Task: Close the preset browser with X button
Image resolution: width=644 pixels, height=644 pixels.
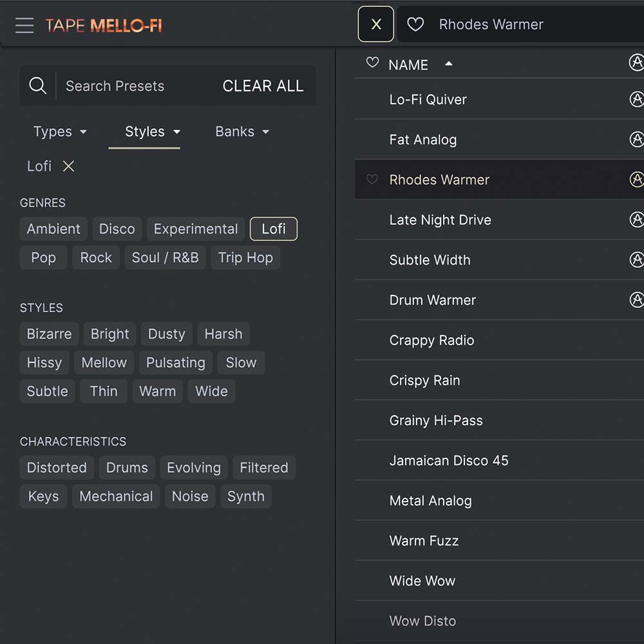Action: point(376,24)
